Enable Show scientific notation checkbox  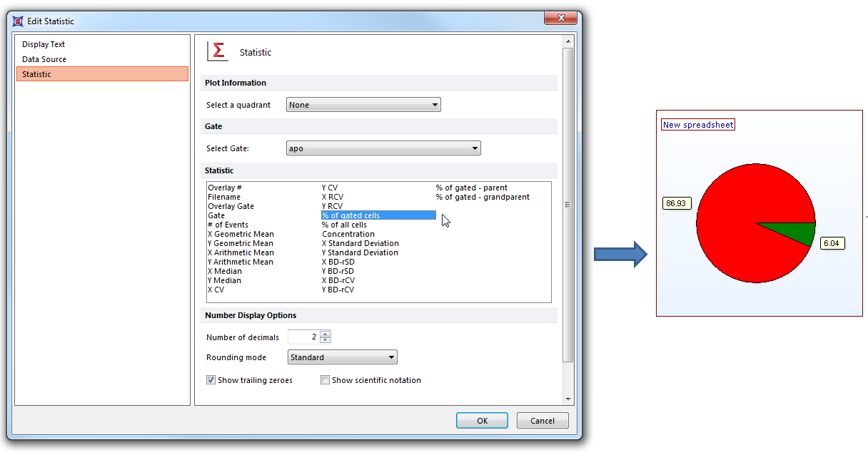click(325, 380)
